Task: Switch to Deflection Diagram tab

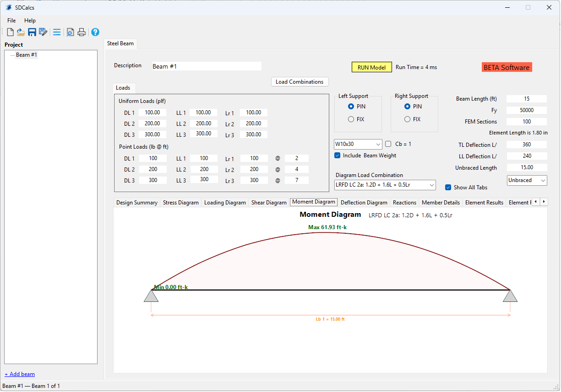Action: coord(364,203)
